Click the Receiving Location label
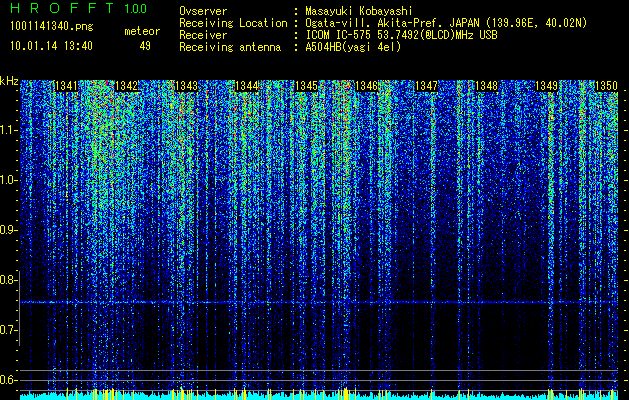629x400 pixels. point(233,23)
